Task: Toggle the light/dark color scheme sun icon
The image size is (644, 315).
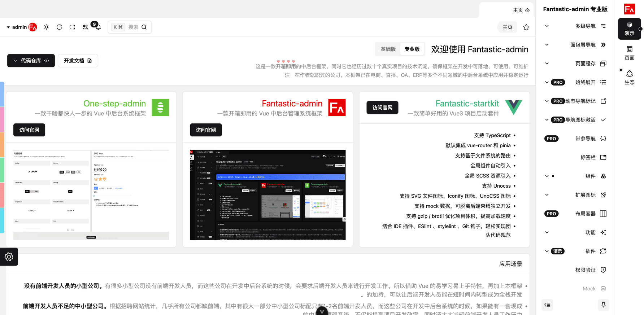Action: [x=47, y=27]
